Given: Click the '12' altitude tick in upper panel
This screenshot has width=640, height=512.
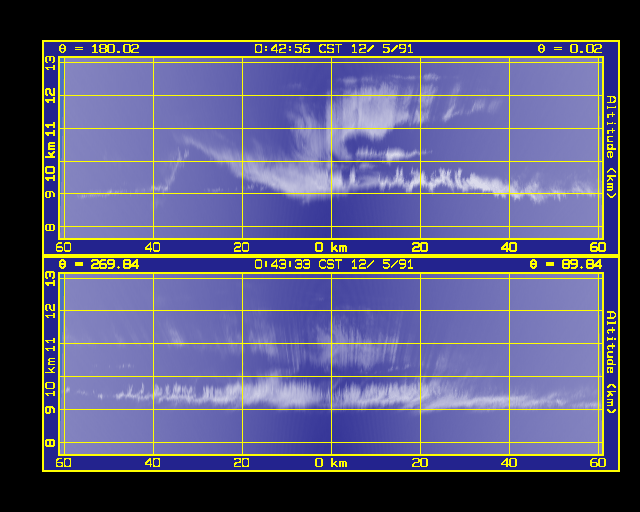Looking at the screenshot, I should (x=50, y=96).
